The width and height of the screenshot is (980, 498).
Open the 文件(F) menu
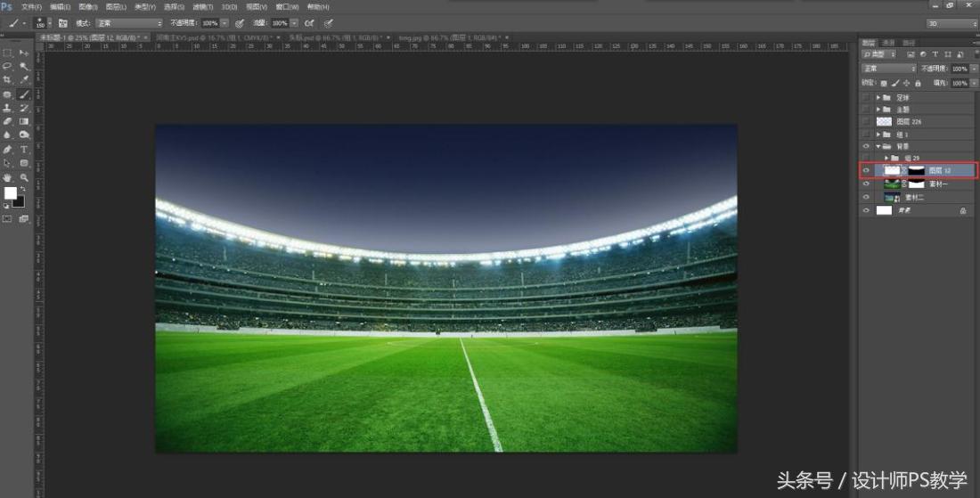tap(31, 7)
